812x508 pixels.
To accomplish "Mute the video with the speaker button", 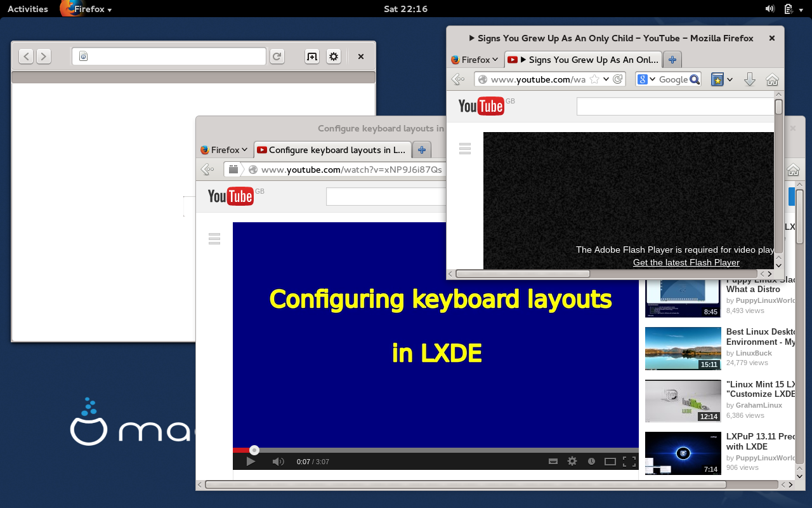I will [278, 462].
